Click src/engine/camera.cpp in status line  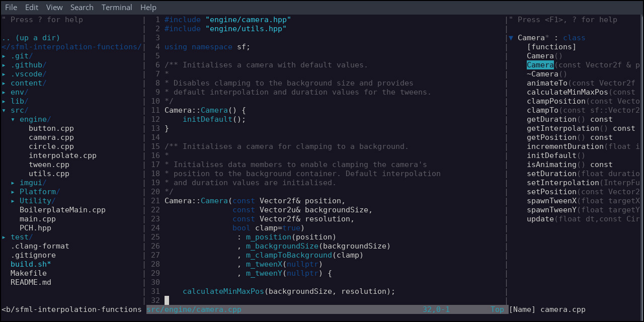194,309
